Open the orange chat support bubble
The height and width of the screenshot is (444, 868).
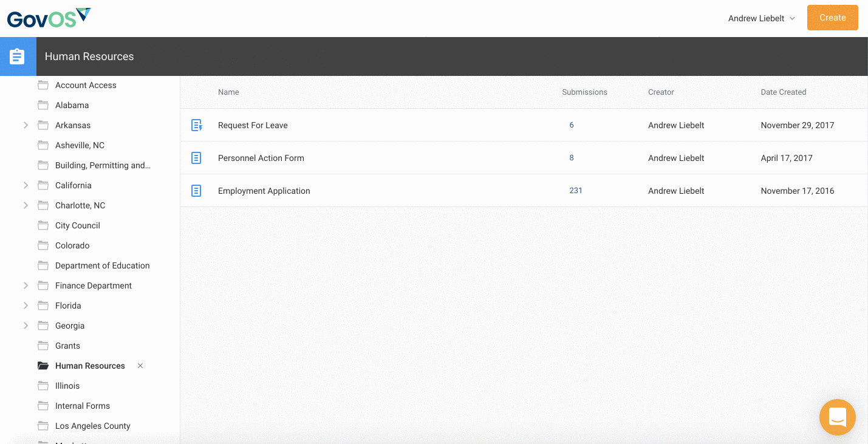837,417
